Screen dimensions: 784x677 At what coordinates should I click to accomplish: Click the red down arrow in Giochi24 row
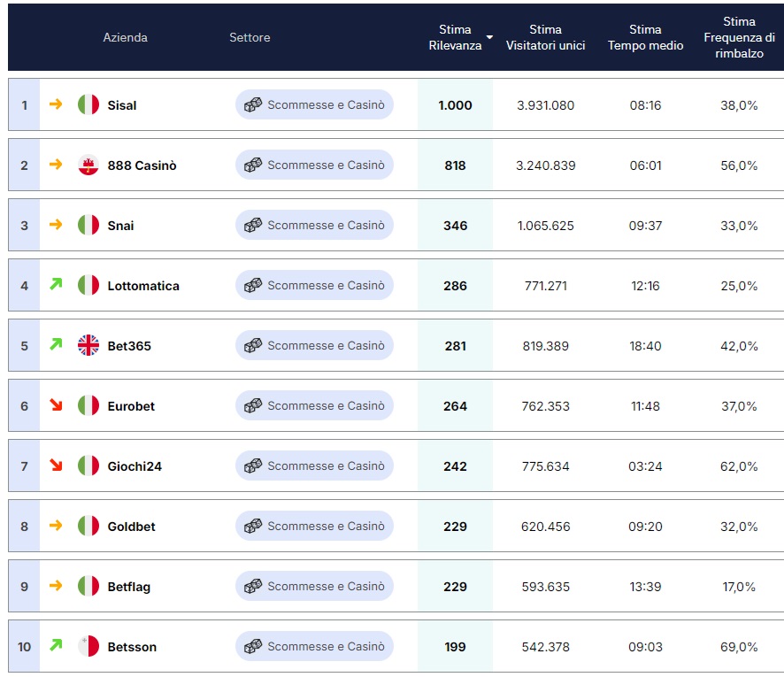56,465
